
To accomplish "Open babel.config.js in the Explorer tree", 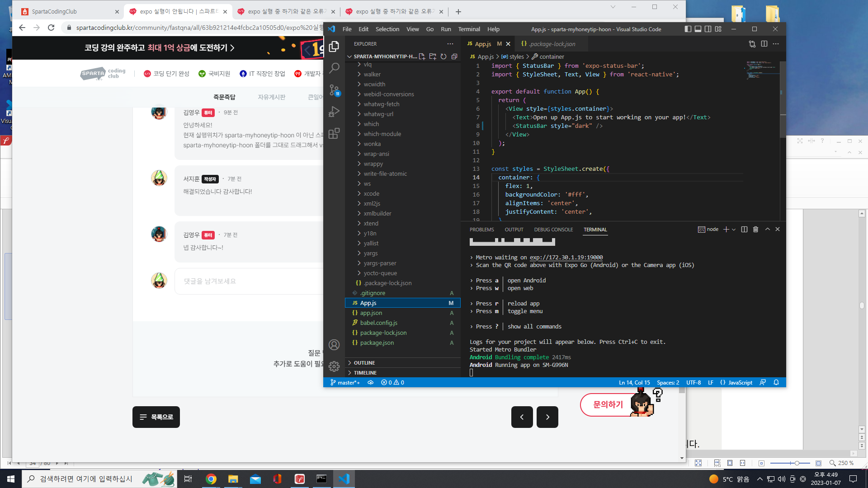I will click(402, 323).
